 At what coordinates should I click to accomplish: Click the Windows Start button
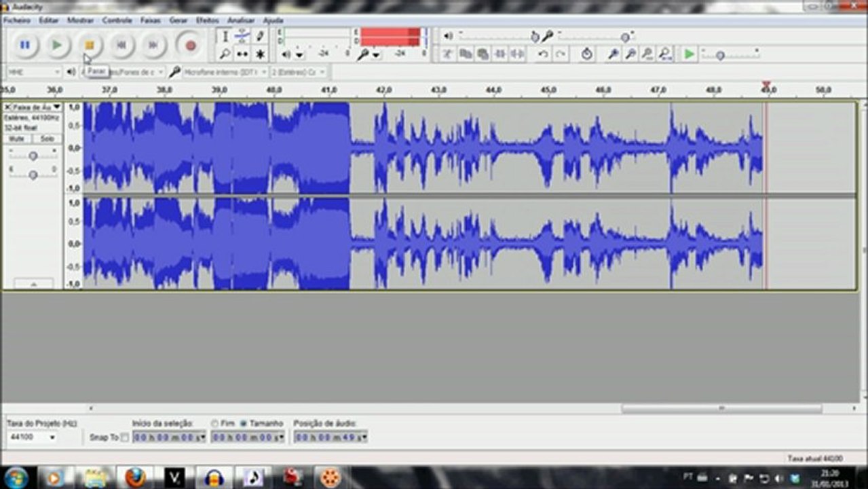[16, 477]
